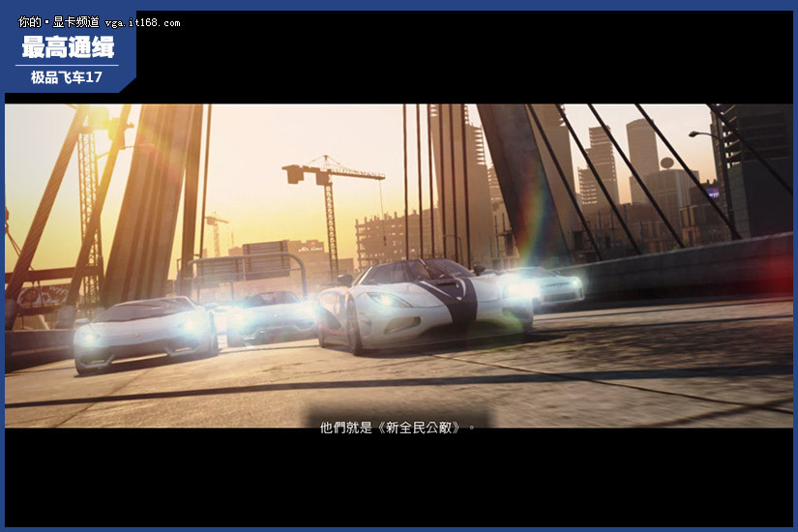Click the vga.it168.com URL text

142,23
